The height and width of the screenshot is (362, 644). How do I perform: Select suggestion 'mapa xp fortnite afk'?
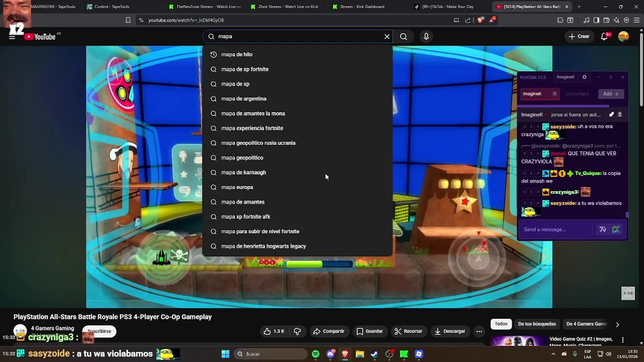[x=297, y=217]
